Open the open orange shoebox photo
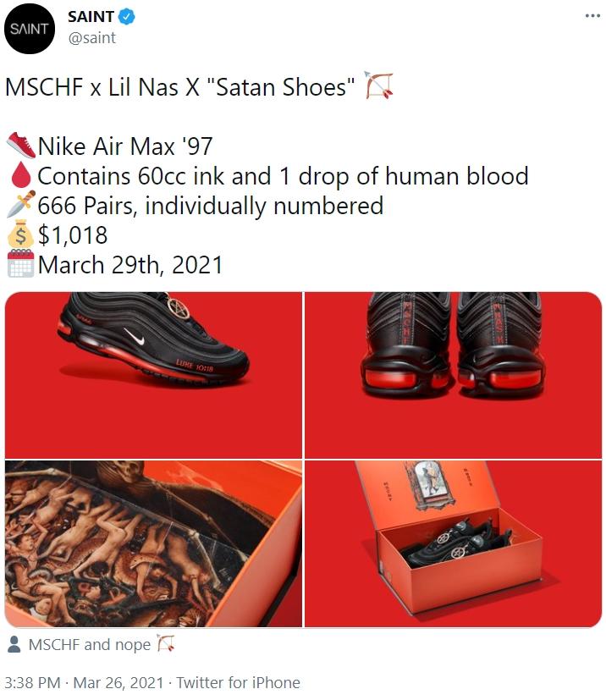Image resolution: width=606 pixels, height=700 pixels. tap(454, 543)
